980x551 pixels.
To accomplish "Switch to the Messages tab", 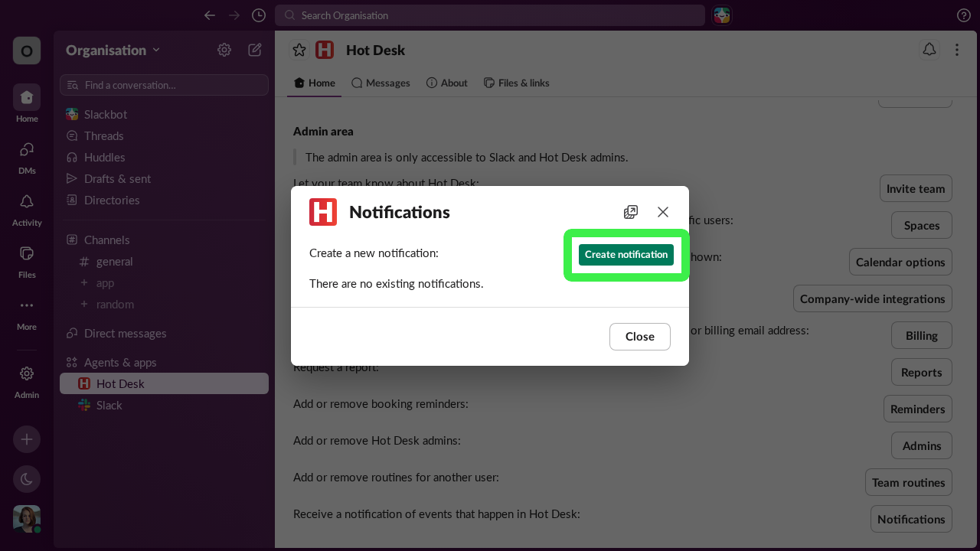I will click(x=381, y=83).
